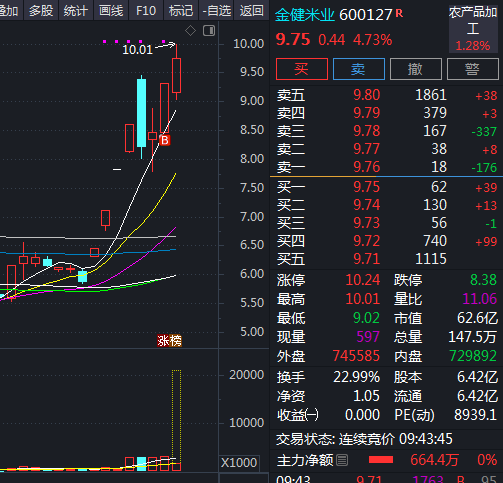The width and height of the screenshot is (503, 483).
Task: Click the 最高 value 10.01
Action: [x=363, y=299]
